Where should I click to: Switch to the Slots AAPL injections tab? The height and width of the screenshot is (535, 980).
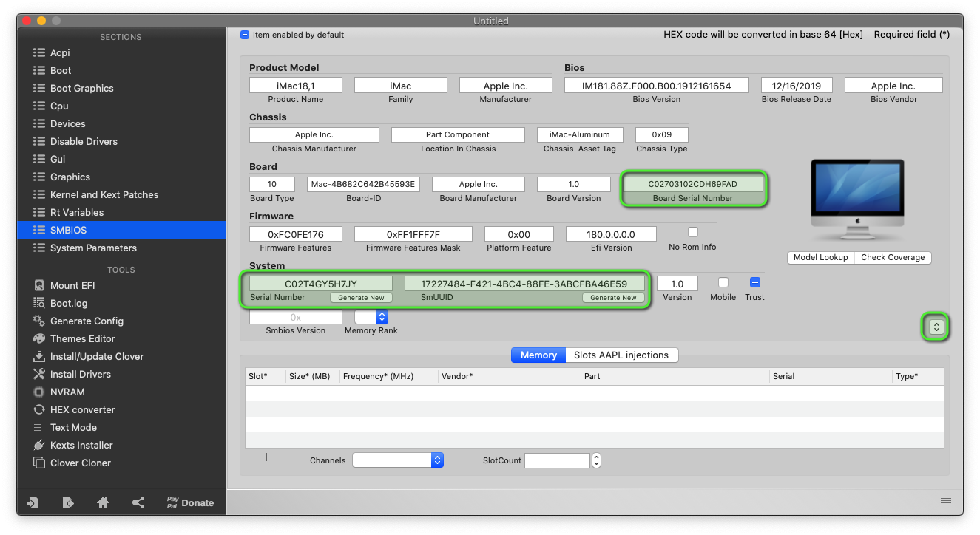click(621, 355)
